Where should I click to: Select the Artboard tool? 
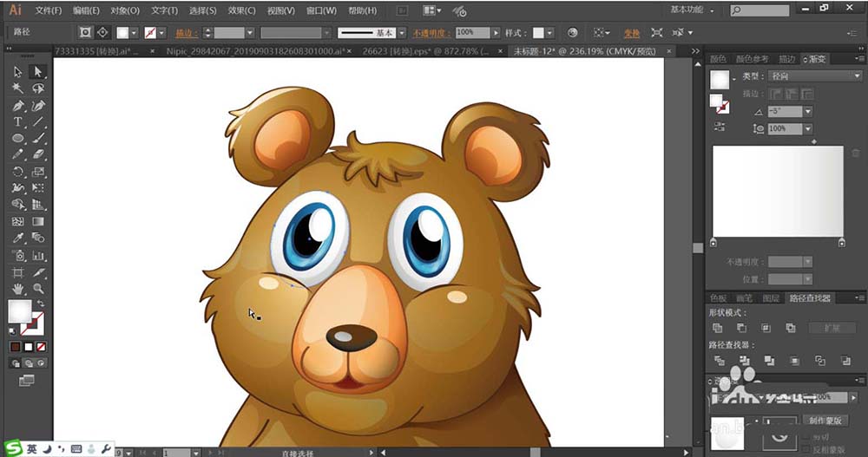click(x=17, y=272)
